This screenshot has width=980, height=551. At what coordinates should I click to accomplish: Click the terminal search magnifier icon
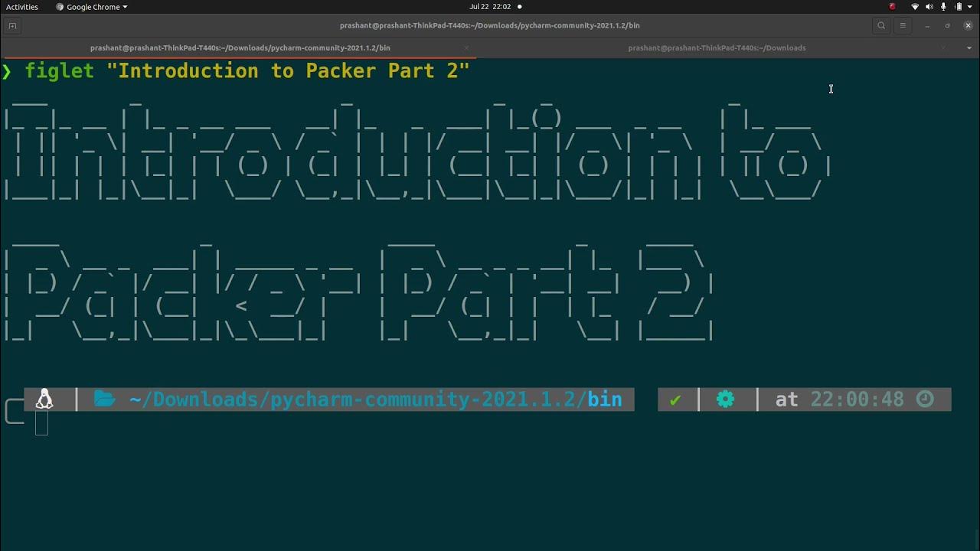point(881,25)
